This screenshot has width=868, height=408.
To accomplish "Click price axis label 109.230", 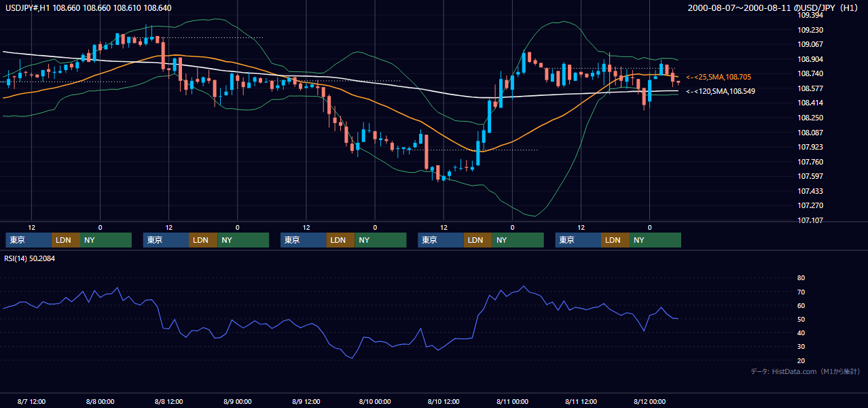I will pyautogui.click(x=810, y=30).
